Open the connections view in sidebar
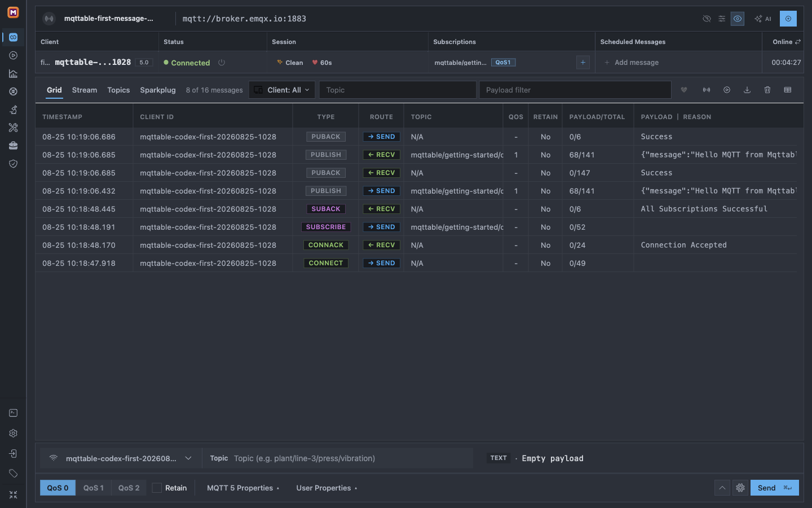 click(x=13, y=37)
